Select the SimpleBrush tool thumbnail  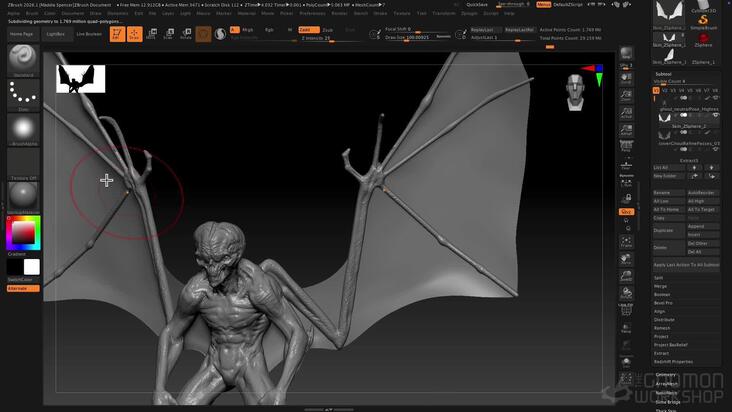(703, 21)
